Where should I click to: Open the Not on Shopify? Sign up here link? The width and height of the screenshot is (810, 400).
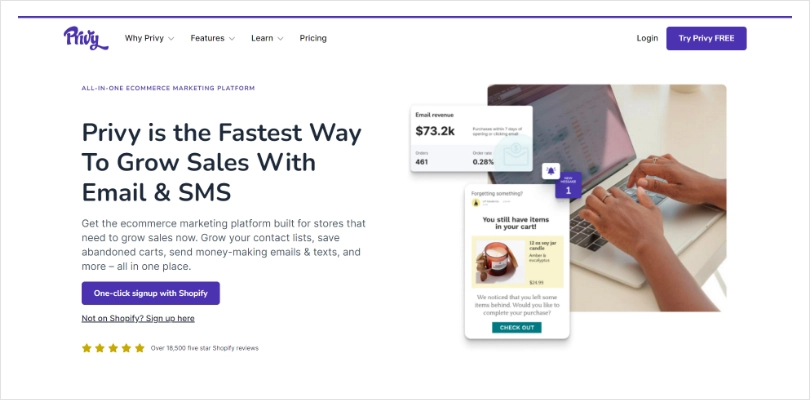[138, 318]
